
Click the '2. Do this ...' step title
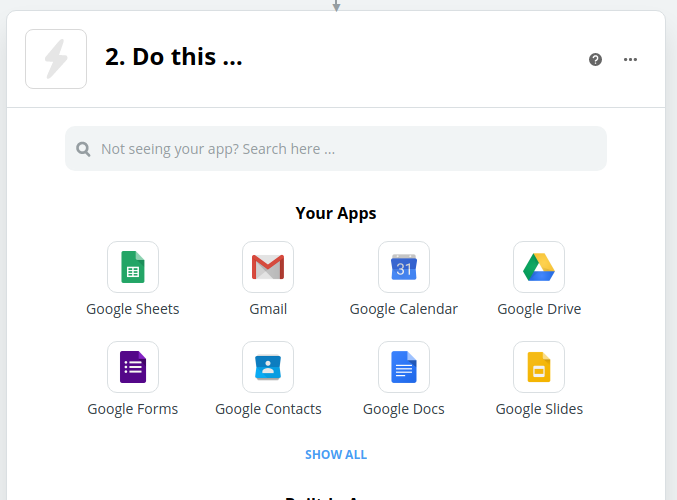pyautogui.click(x=174, y=57)
